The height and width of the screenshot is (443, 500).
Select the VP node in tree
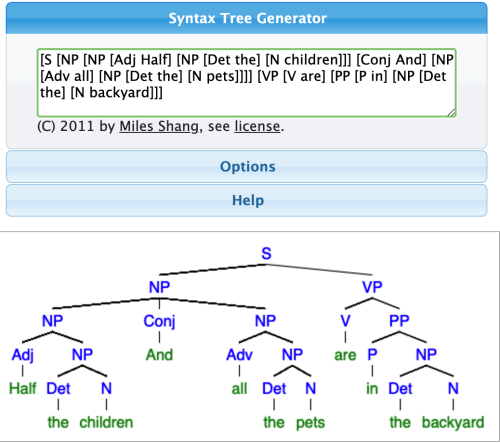point(372,287)
